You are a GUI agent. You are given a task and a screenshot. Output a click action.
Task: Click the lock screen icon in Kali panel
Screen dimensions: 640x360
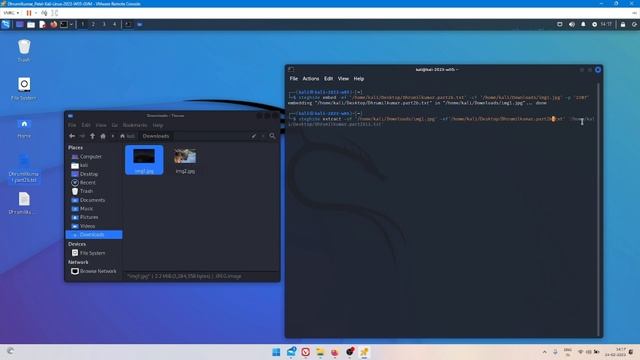[x=623, y=24]
